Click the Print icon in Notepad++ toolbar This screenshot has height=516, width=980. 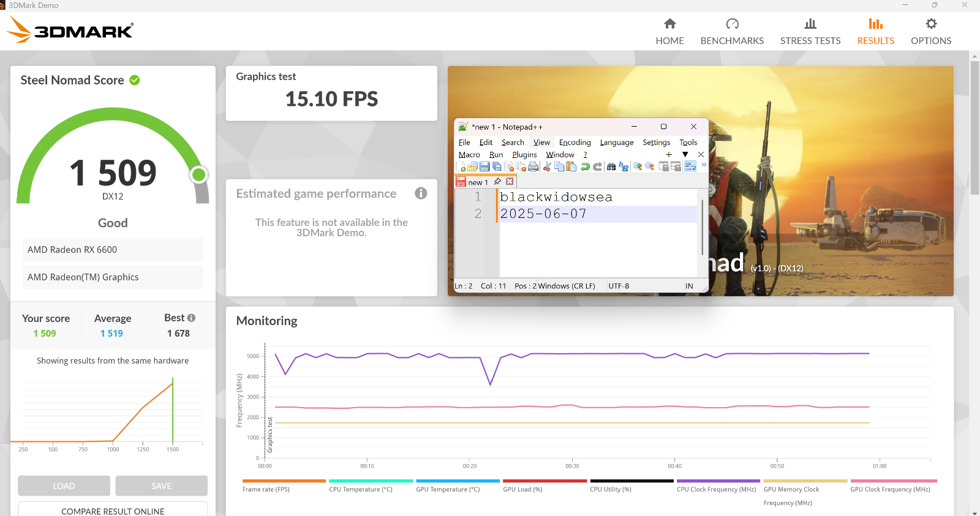[x=533, y=166]
